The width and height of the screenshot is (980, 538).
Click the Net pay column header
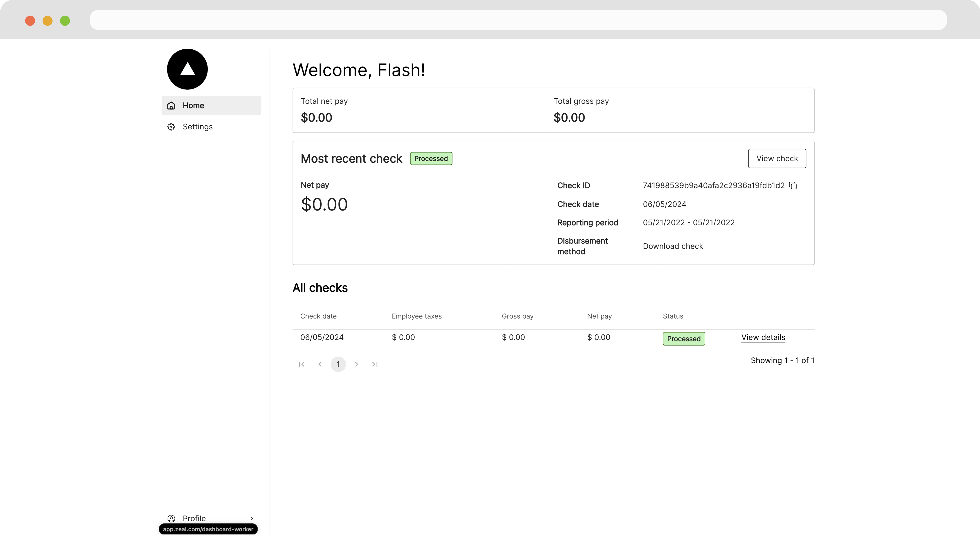click(x=599, y=316)
